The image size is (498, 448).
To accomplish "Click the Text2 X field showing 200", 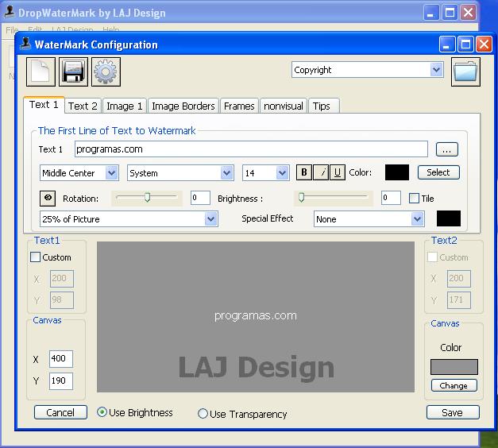I will pos(458,279).
